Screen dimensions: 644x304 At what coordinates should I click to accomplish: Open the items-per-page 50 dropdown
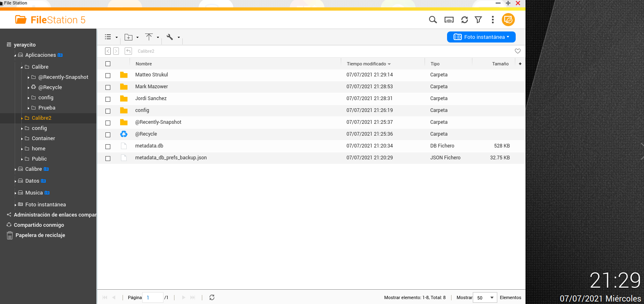pos(485,297)
